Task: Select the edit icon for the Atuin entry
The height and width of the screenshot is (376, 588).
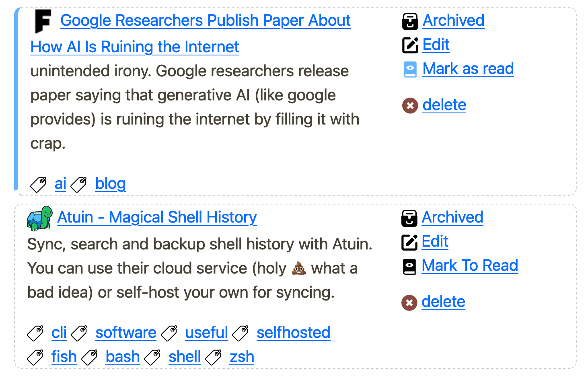Action: (409, 242)
